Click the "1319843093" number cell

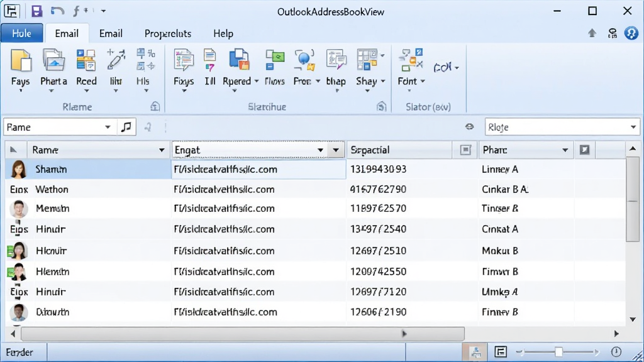[378, 169]
